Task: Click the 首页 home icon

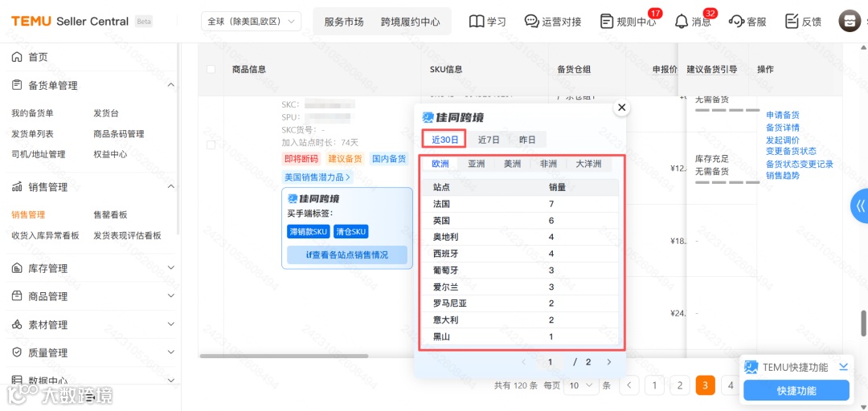Action: (17, 57)
